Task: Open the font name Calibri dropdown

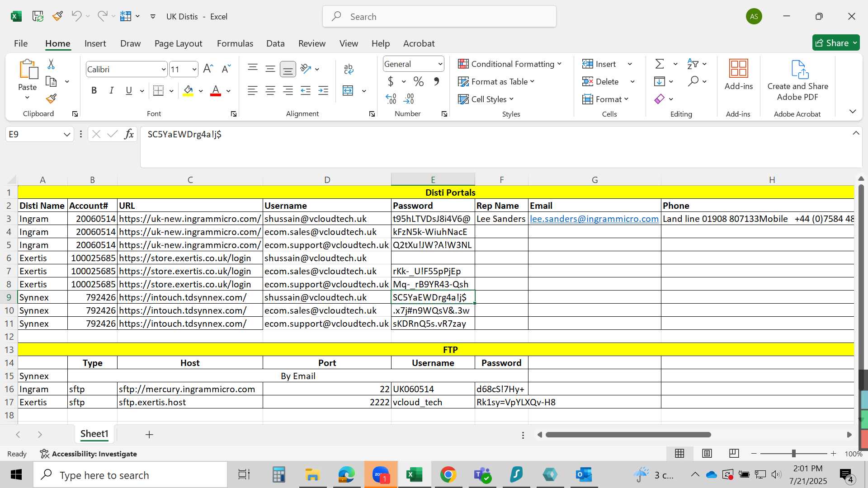Action: pyautogui.click(x=164, y=69)
